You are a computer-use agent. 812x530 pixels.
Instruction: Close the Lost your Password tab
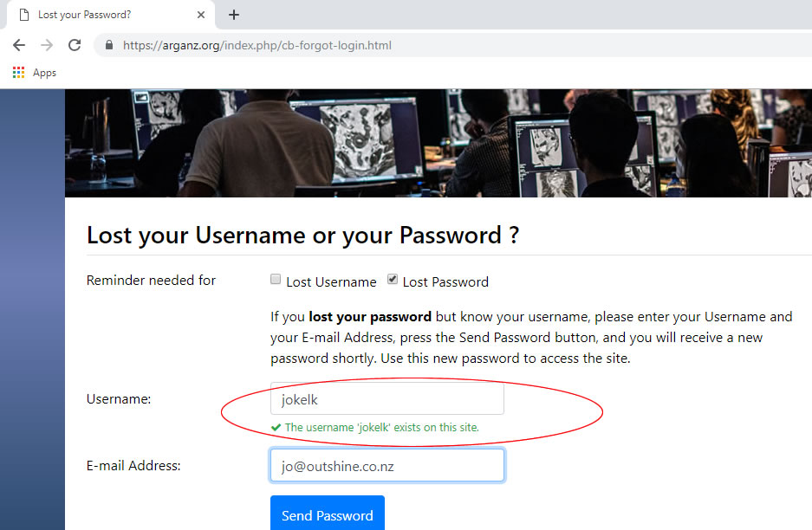[201, 15]
